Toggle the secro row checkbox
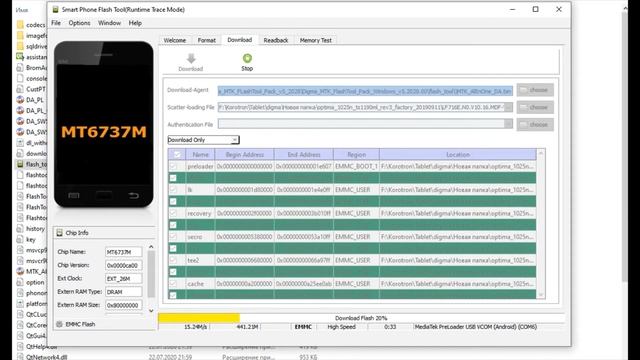 coord(173,237)
